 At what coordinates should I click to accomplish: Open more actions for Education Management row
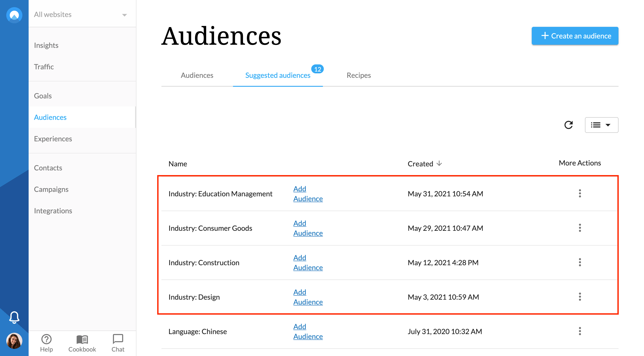tap(580, 193)
